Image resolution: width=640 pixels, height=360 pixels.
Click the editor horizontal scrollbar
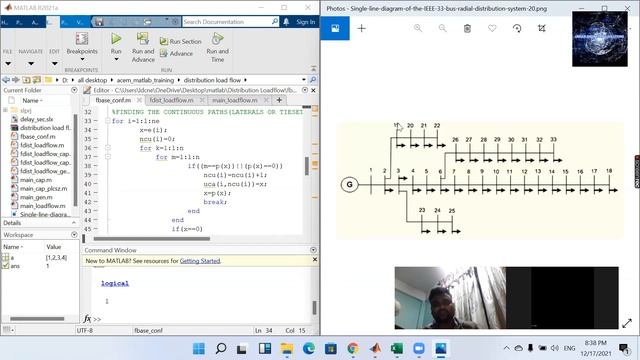151,239
